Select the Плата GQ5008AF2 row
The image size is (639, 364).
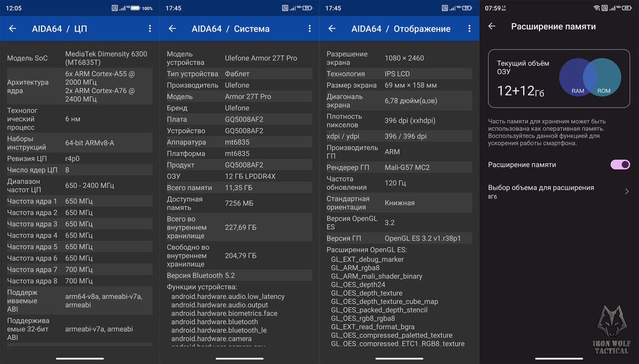[240, 119]
